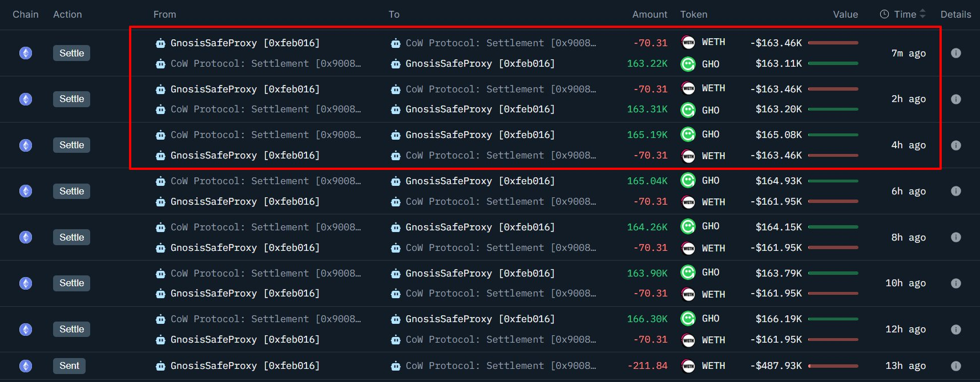Click the Ethereum chain icon in the 4h ago row
The height and width of the screenshot is (382, 980).
tap(26, 145)
